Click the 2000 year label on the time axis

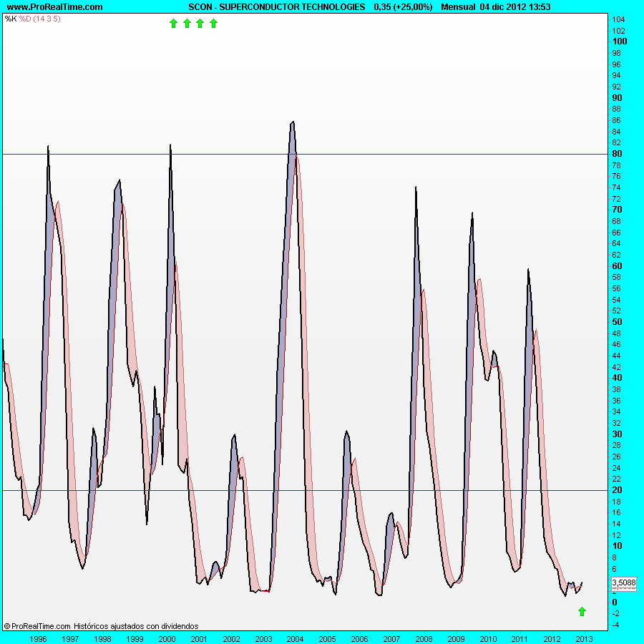pos(167,639)
